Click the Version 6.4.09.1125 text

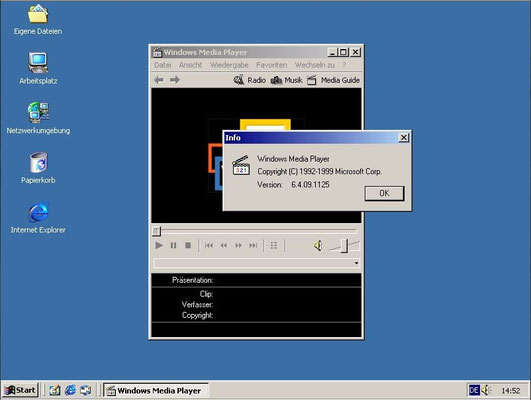[x=293, y=185]
